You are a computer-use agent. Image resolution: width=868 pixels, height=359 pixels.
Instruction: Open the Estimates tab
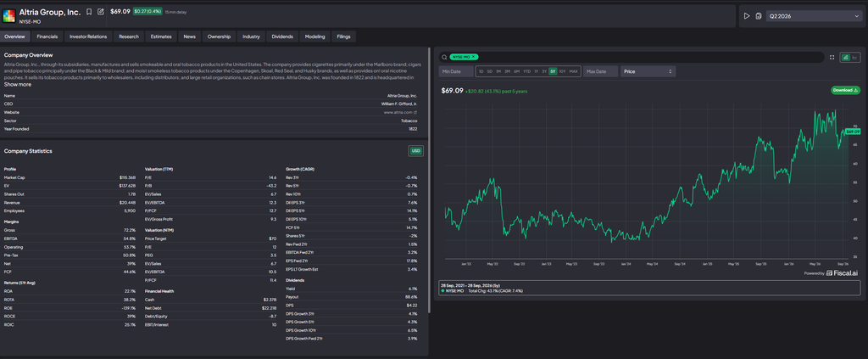(161, 36)
